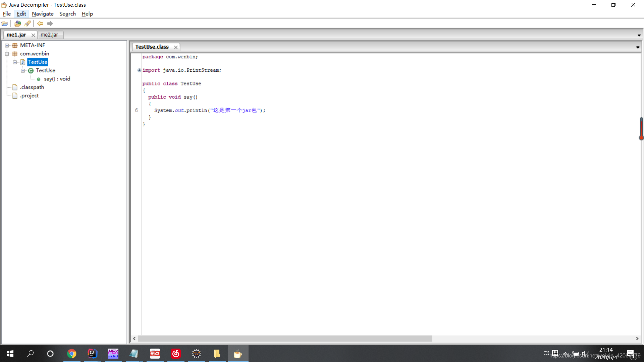Viewport: 644px width, 362px height.
Task: Click the Forward navigation arrow
Action: pos(50,23)
